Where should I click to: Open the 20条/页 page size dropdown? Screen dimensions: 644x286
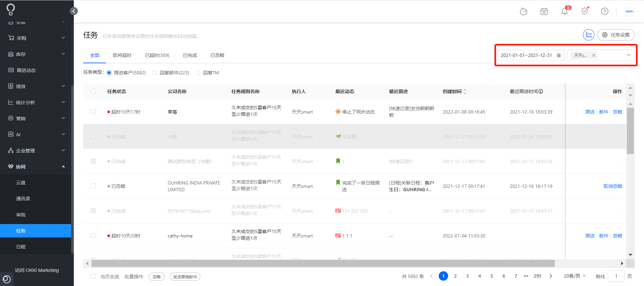click(575, 276)
